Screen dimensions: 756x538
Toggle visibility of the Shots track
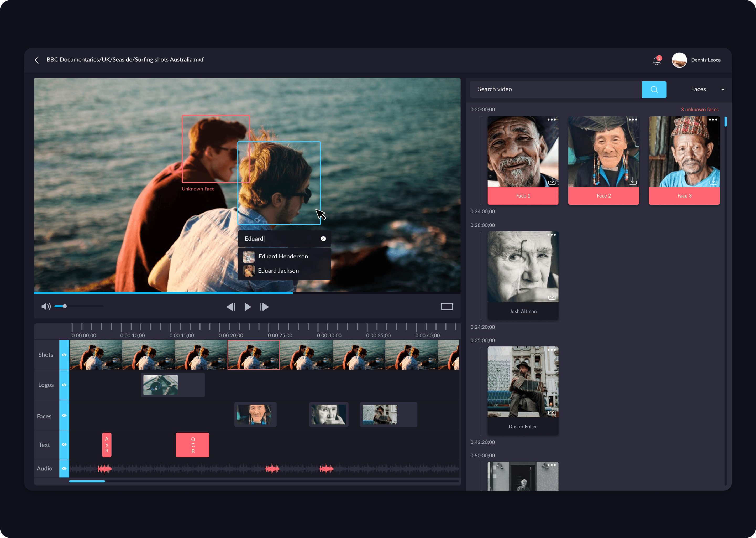(x=64, y=355)
